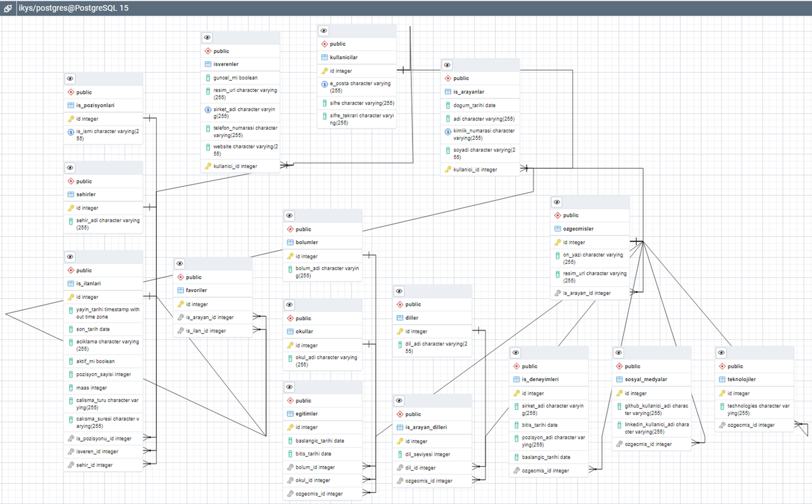Toggle eye icon on is_pozisyonlari table
This screenshot has height=504, width=812.
70,79
